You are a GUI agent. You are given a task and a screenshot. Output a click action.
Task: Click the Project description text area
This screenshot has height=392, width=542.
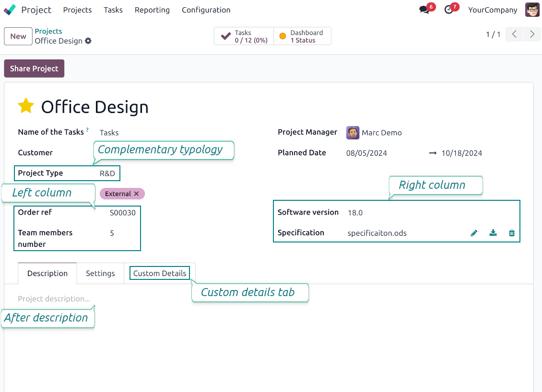54,299
